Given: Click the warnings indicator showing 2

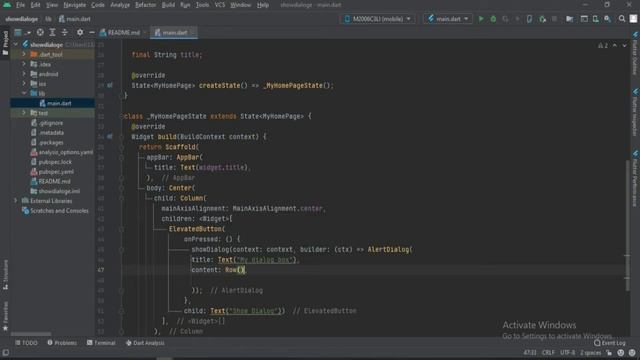Looking at the screenshot, I should click(603, 45).
